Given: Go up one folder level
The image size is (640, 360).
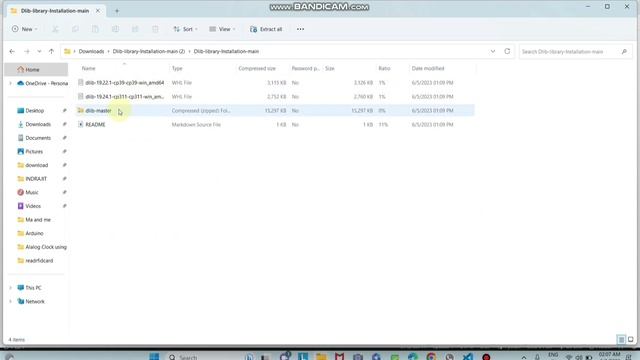Looking at the screenshot, I should [x=51, y=51].
